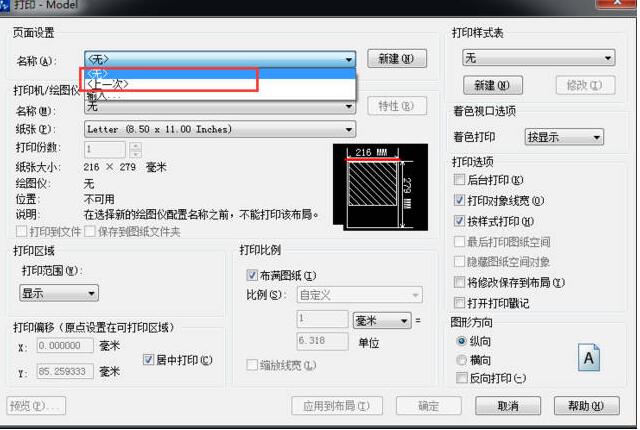This screenshot has width=640, height=430.
Task: Click the 6.318 units field
Action: [x=322, y=341]
